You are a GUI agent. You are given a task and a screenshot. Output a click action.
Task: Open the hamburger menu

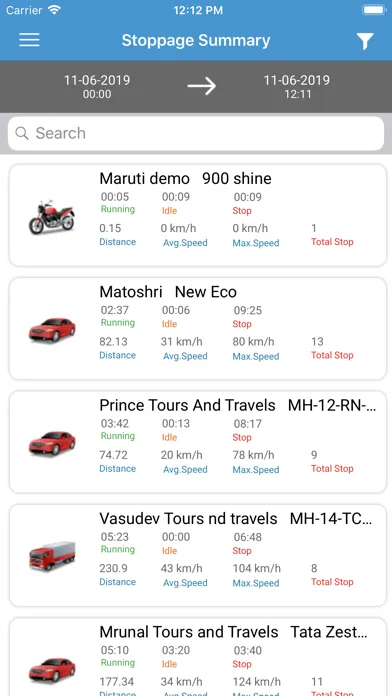click(x=29, y=40)
